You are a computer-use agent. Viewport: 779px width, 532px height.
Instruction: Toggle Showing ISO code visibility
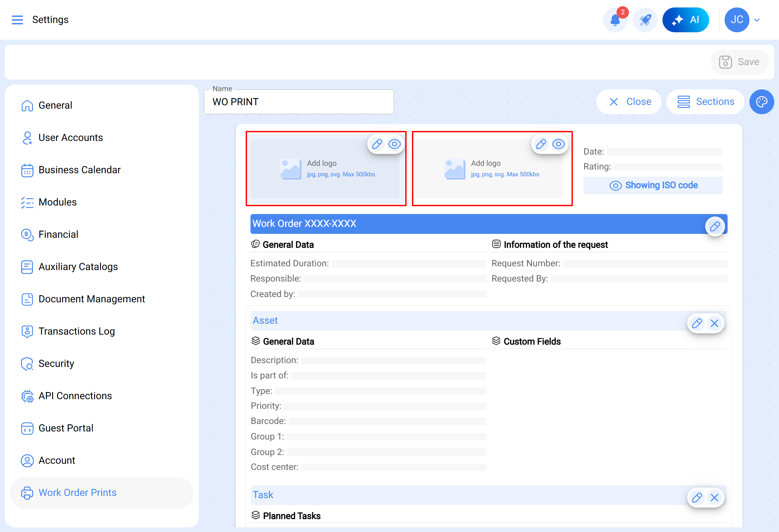653,185
